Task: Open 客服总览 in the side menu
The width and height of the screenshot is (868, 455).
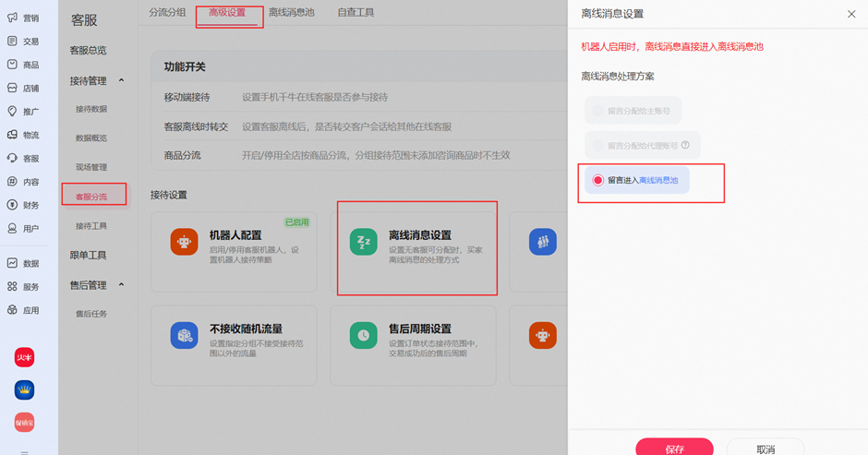Action: (88, 51)
